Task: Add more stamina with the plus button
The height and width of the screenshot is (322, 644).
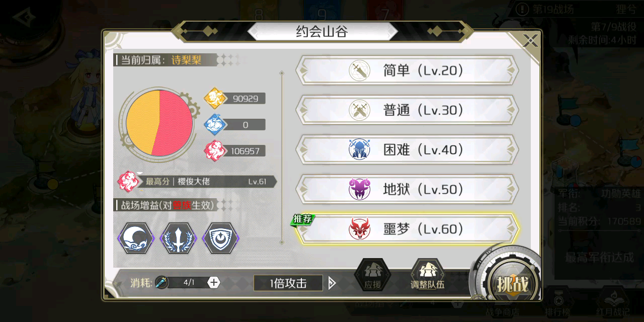Action: click(214, 282)
